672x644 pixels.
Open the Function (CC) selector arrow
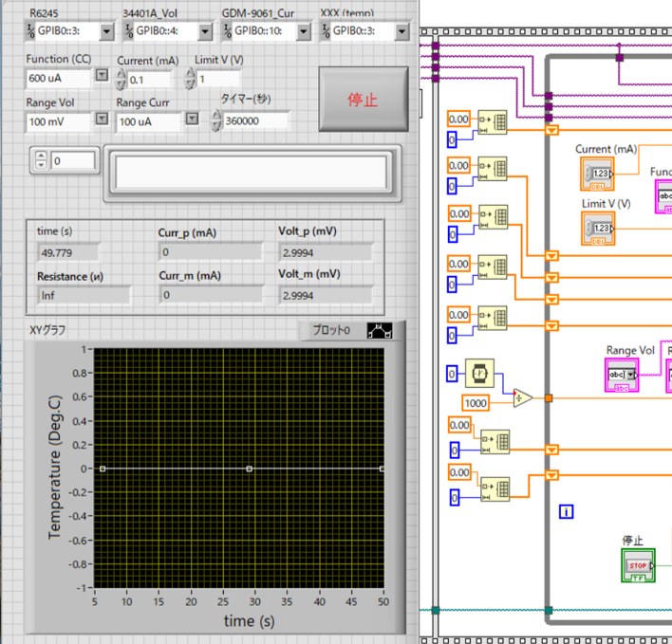[x=102, y=77]
